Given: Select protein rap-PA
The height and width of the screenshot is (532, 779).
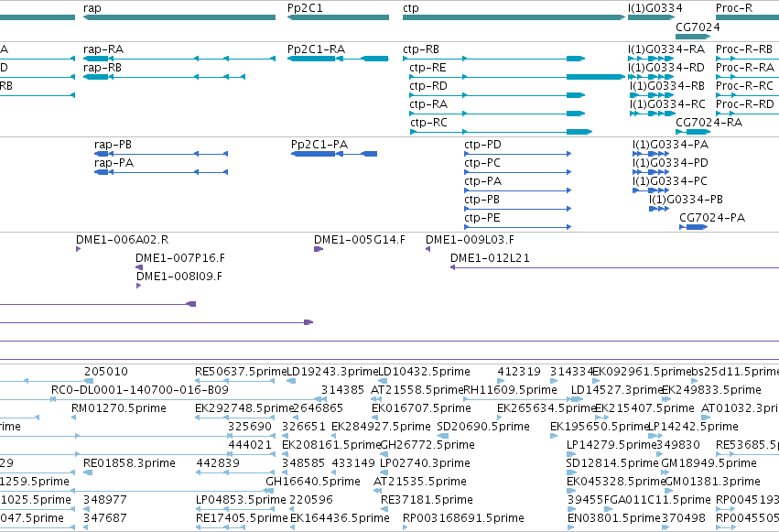Looking at the screenshot, I should (x=114, y=163).
